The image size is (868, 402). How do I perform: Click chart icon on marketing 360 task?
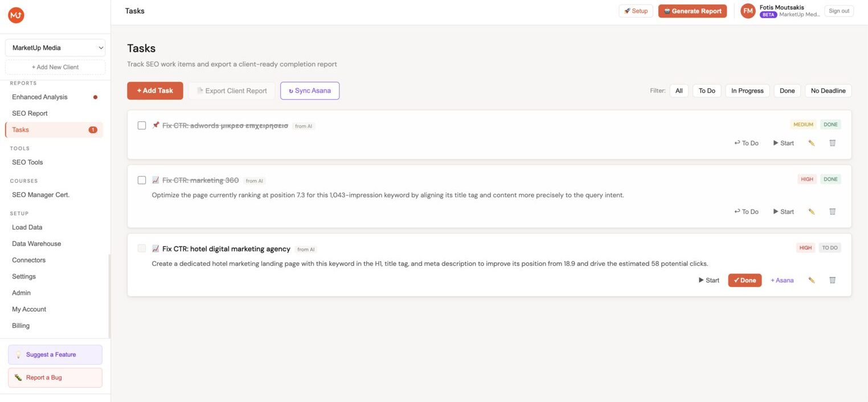(155, 180)
